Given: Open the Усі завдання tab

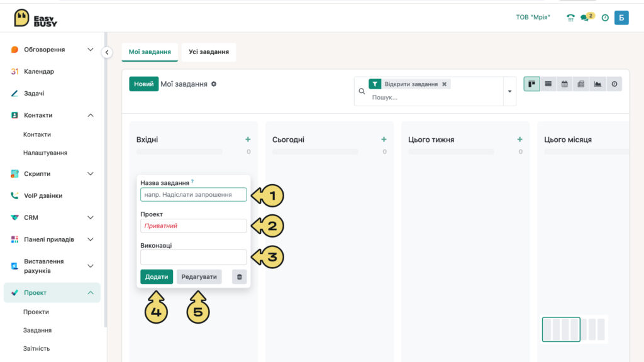Looking at the screenshot, I should click(209, 52).
